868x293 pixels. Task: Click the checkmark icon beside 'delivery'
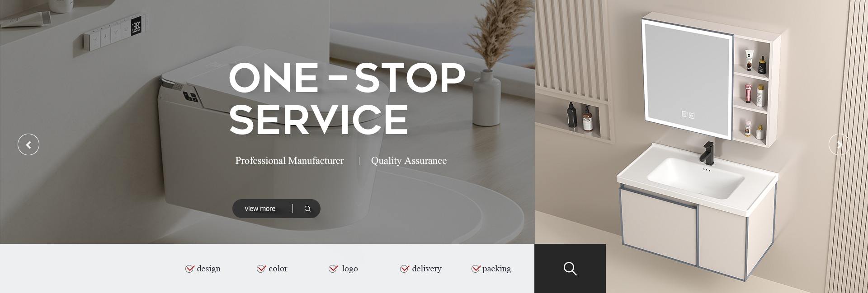point(405,269)
